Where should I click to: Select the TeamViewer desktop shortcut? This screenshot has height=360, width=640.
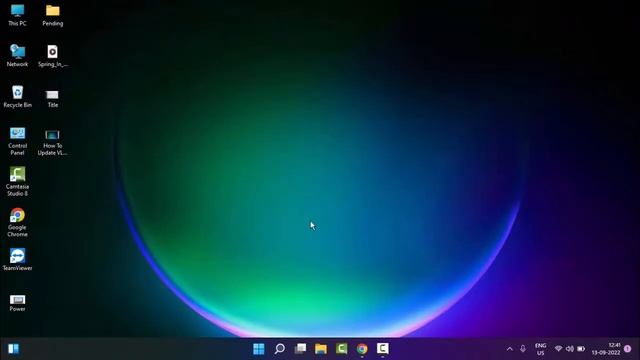tap(17, 259)
